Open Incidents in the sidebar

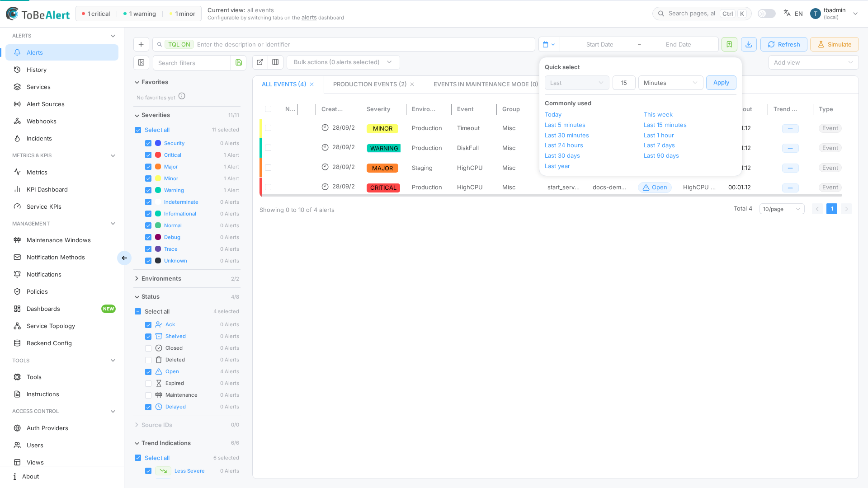coord(62,138)
